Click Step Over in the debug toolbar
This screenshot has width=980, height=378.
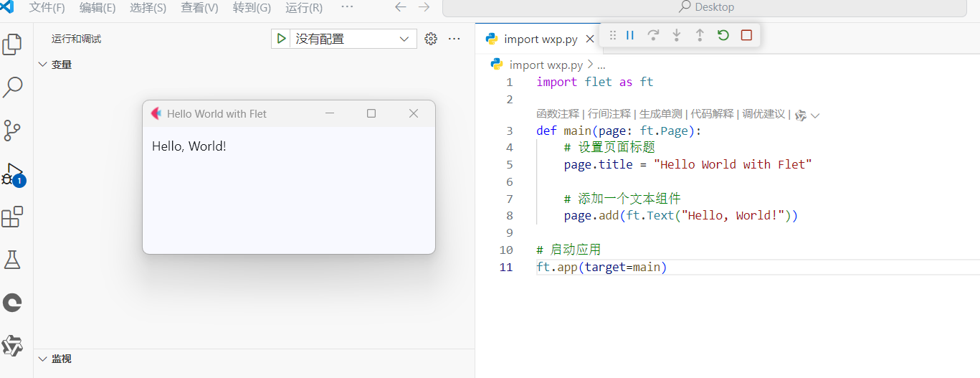[653, 35]
